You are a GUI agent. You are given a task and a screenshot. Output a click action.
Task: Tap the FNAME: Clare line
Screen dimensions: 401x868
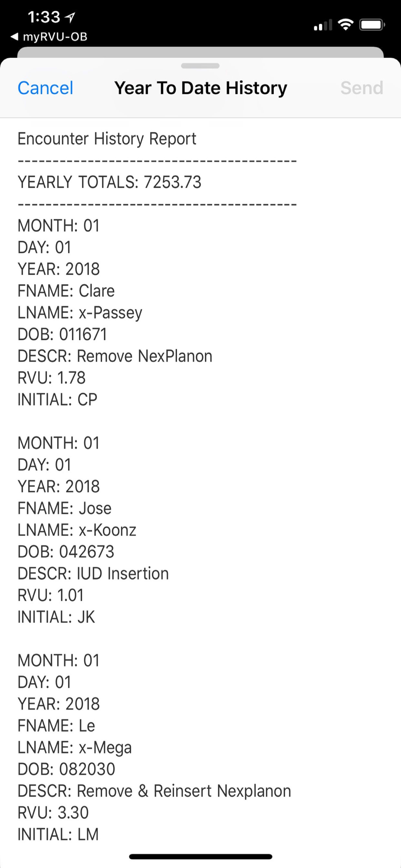pos(66,291)
